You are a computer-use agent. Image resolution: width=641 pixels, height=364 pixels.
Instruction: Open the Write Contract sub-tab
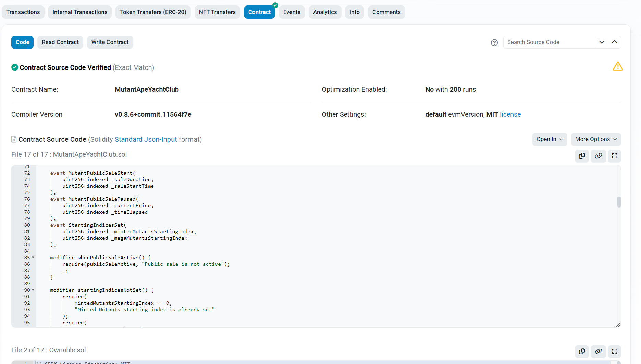tap(110, 42)
